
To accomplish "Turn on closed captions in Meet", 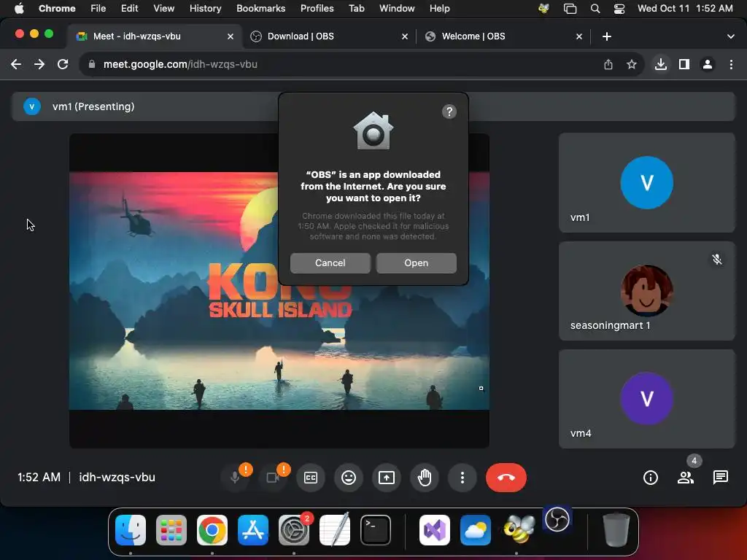I will tap(311, 477).
